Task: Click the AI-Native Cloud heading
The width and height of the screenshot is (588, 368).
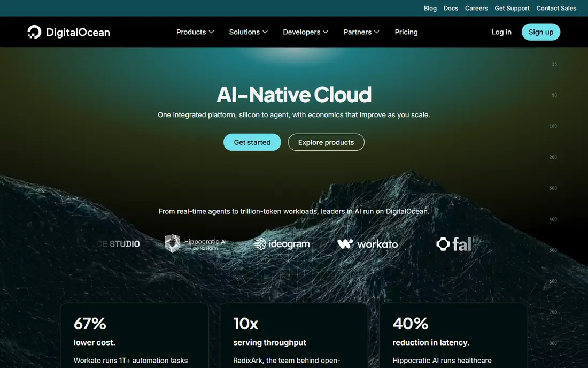Action: pos(294,95)
